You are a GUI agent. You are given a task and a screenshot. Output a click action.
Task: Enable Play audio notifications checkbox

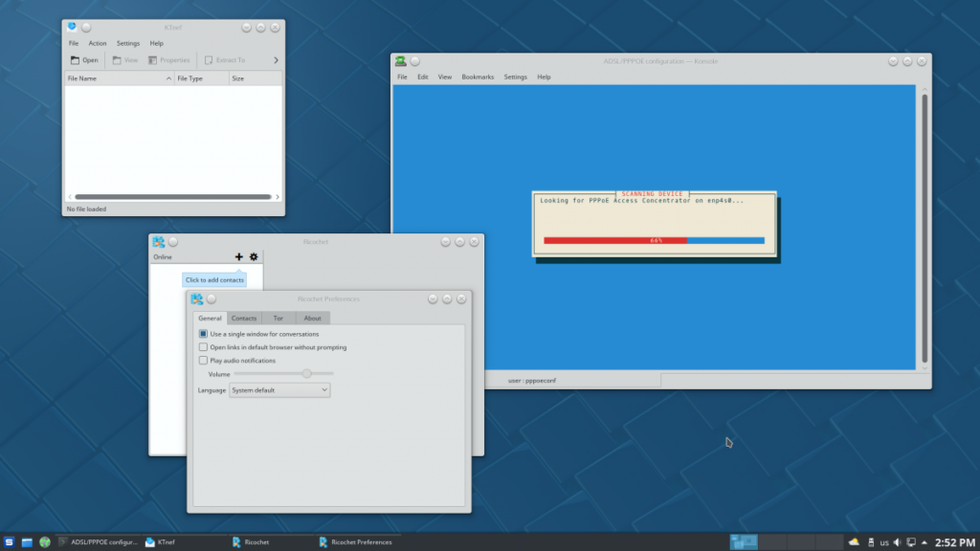click(203, 361)
